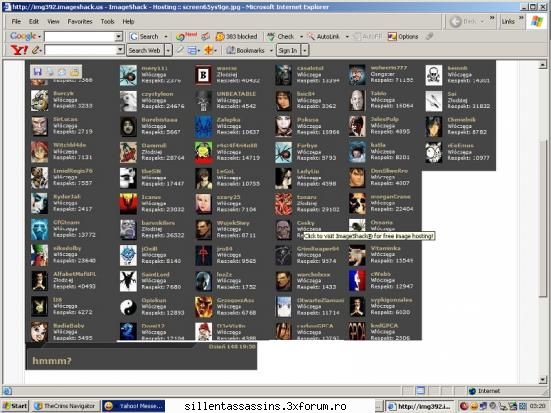Click the Yahoo! logo icon in toolbar
The image size is (551, 413).
tap(19, 50)
